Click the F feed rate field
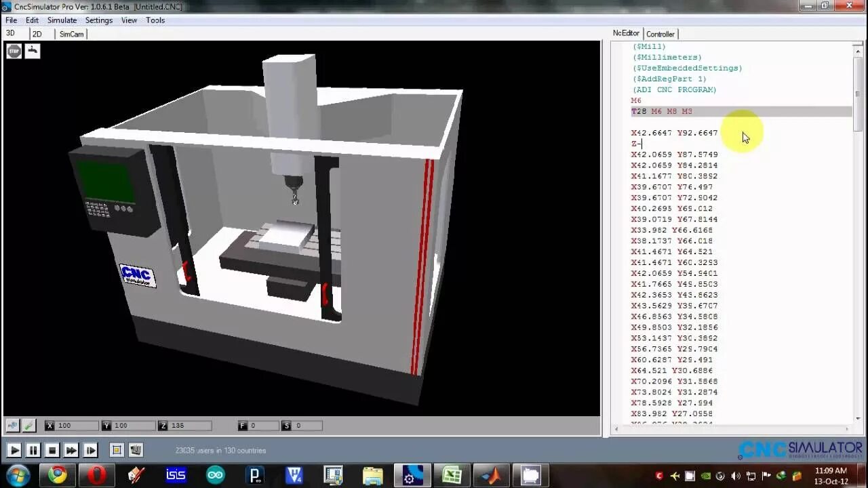Image resolution: width=868 pixels, height=488 pixels. 263,426
